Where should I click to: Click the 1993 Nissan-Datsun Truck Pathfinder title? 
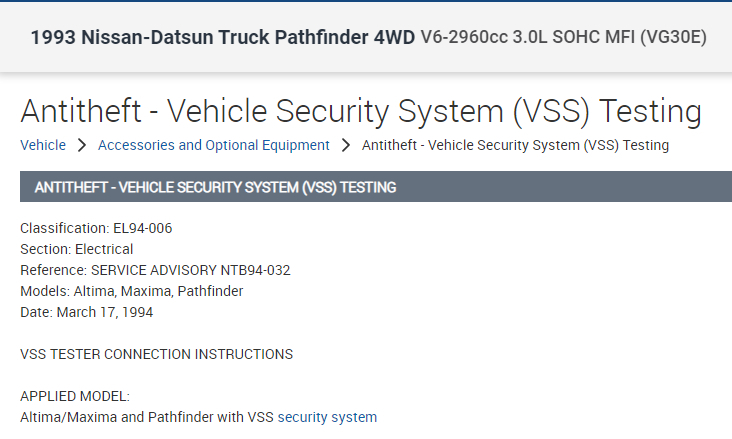tap(222, 38)
